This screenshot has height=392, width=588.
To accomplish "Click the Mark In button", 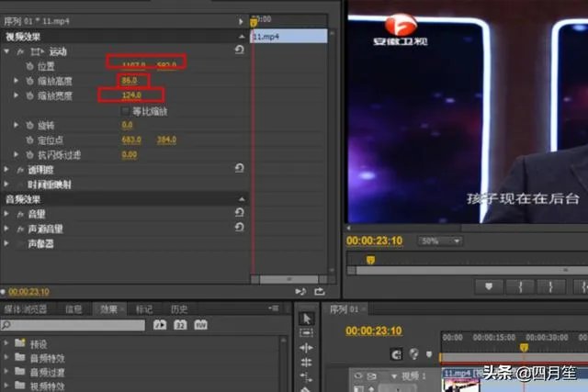I will click(520, 286).
